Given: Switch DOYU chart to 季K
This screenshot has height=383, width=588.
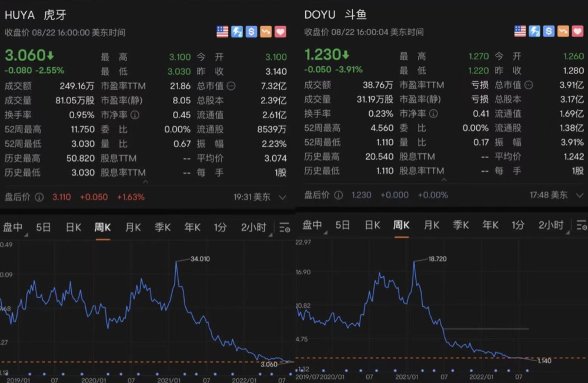Looking at the screenshot, I should pos(461,225).
